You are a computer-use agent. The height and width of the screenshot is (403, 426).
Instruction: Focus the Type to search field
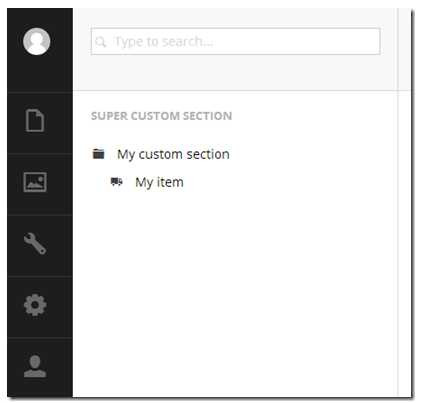coord(235,41)
